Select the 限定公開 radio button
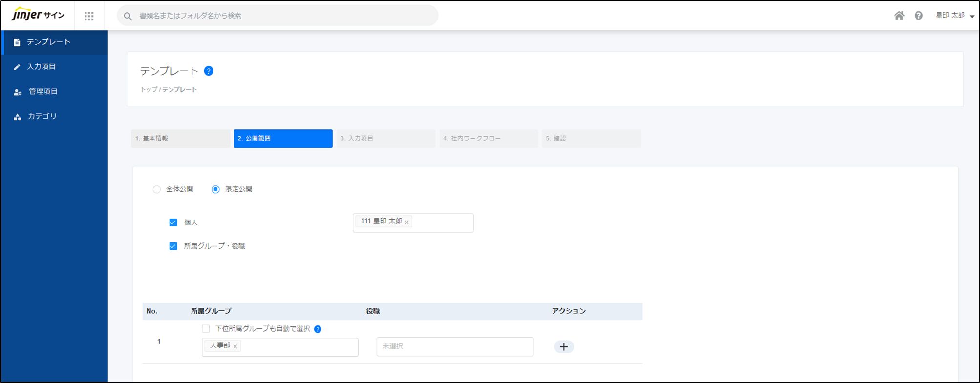The image size is (980, 383). point(215,189)
